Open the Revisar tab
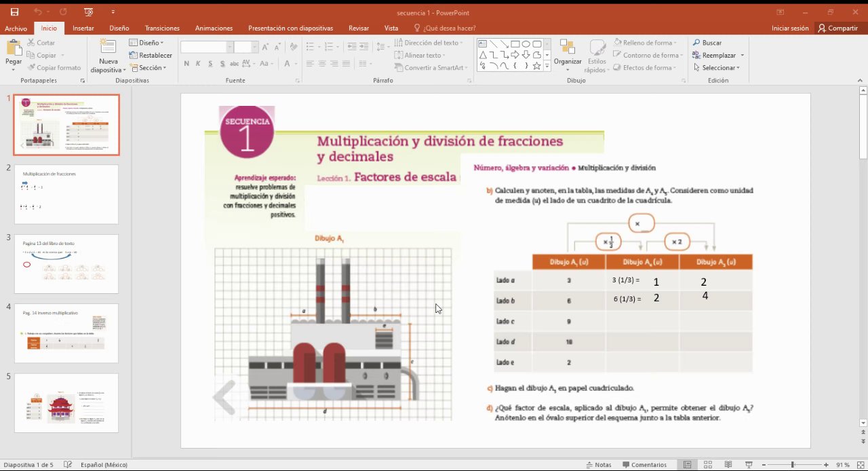 [x=359, y=29]
